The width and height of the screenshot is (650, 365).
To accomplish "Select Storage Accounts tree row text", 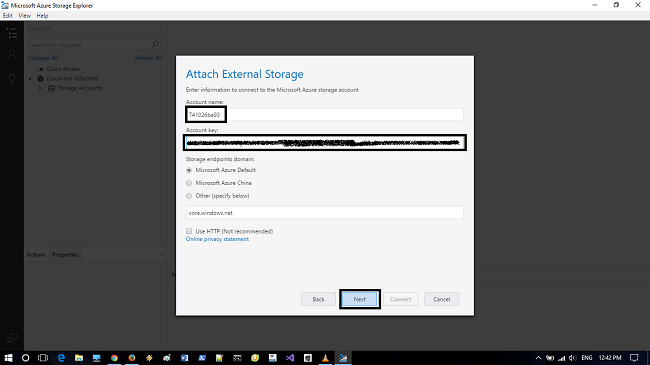I will (x=80, y=88).
